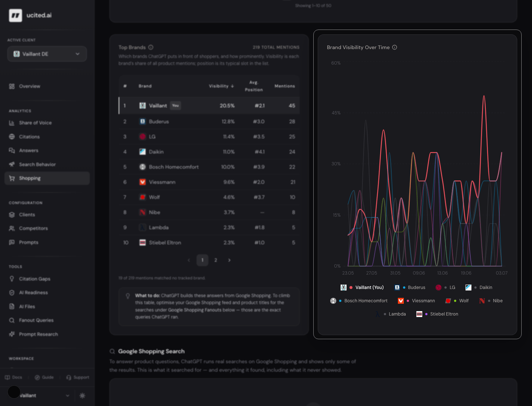This screenshot has width=532, height=406.
Task: Select page 1 in table pagination
Action: (202, 260)
